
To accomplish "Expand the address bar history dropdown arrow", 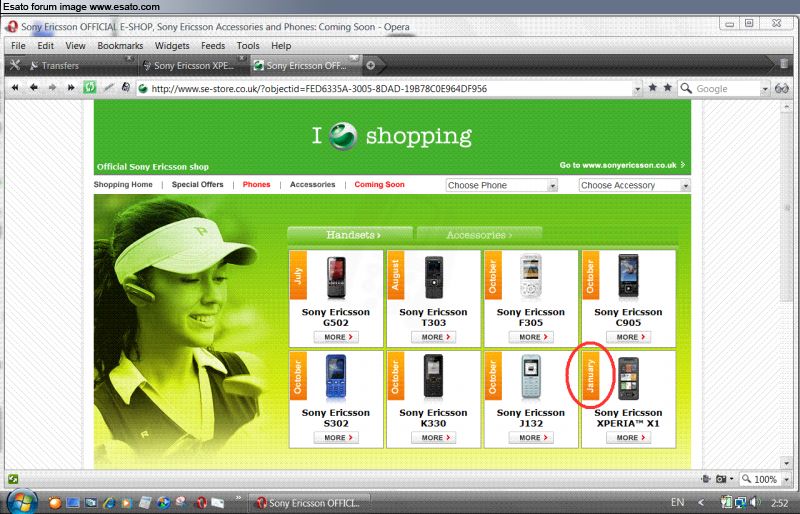I will pos(637,89).
